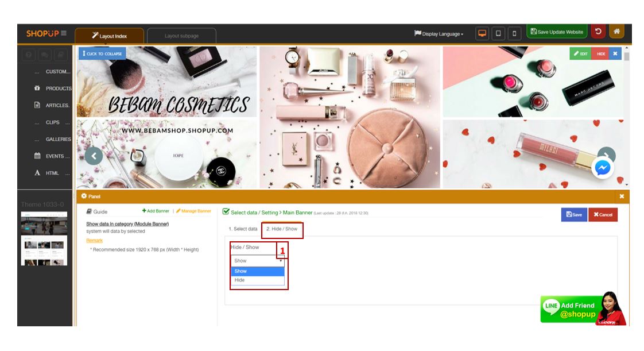Go to home via the house icon
The width and height of the screenshot is (644, 351).
[x=616, y=32]
